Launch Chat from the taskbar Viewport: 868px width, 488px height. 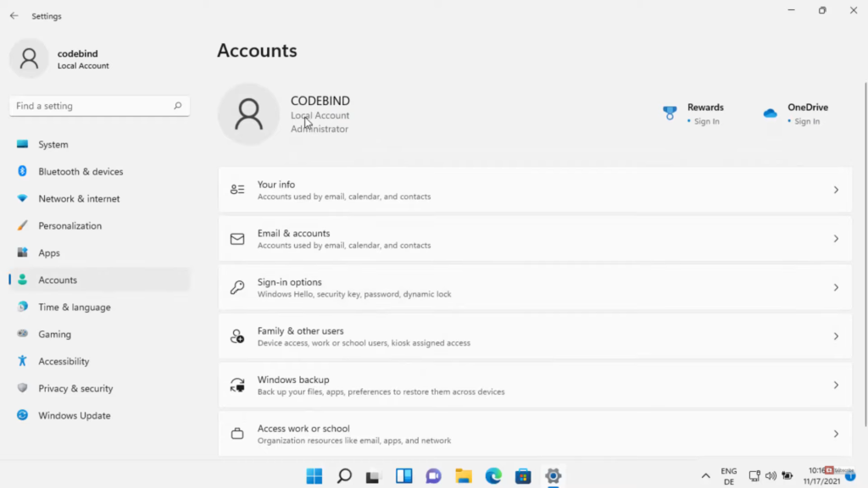point(433,476)
